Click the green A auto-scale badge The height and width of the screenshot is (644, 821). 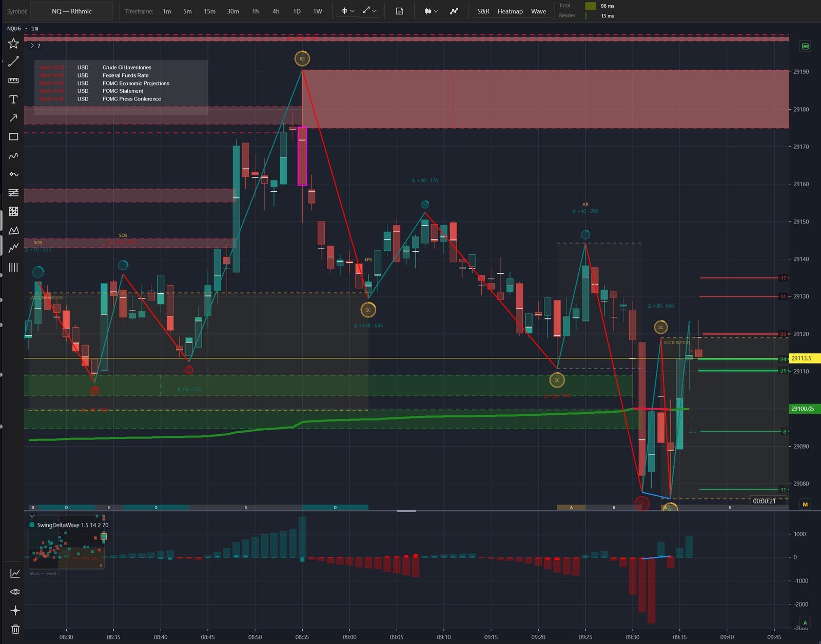click(x=805, y=622)
